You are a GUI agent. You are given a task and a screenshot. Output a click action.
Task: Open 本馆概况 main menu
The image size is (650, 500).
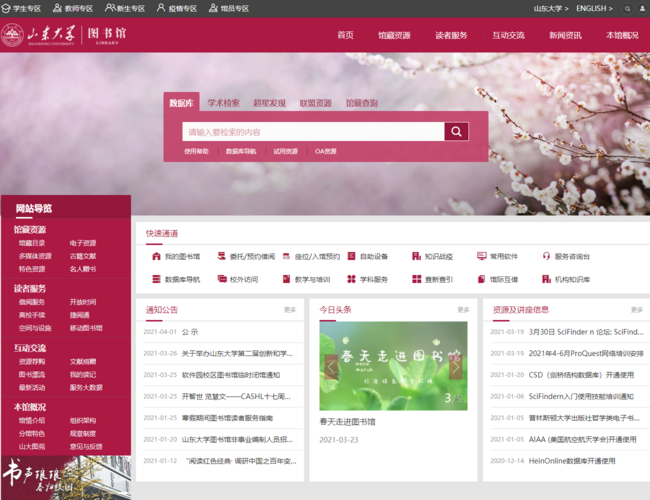(622, 35)
